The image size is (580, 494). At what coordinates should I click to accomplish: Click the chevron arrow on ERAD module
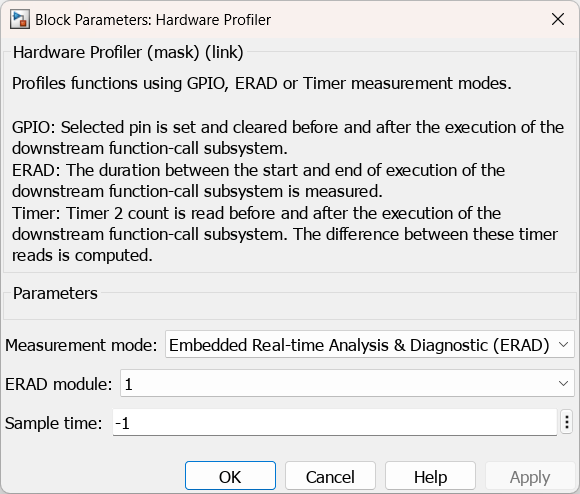point(563,383)
